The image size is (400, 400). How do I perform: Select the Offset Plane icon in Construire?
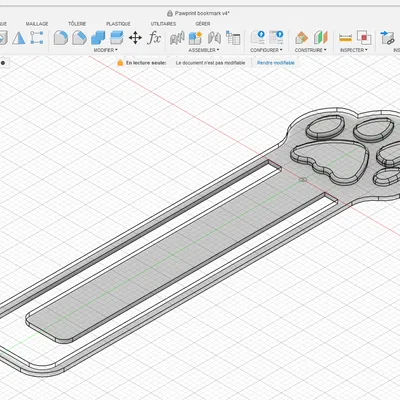(301, 38)
